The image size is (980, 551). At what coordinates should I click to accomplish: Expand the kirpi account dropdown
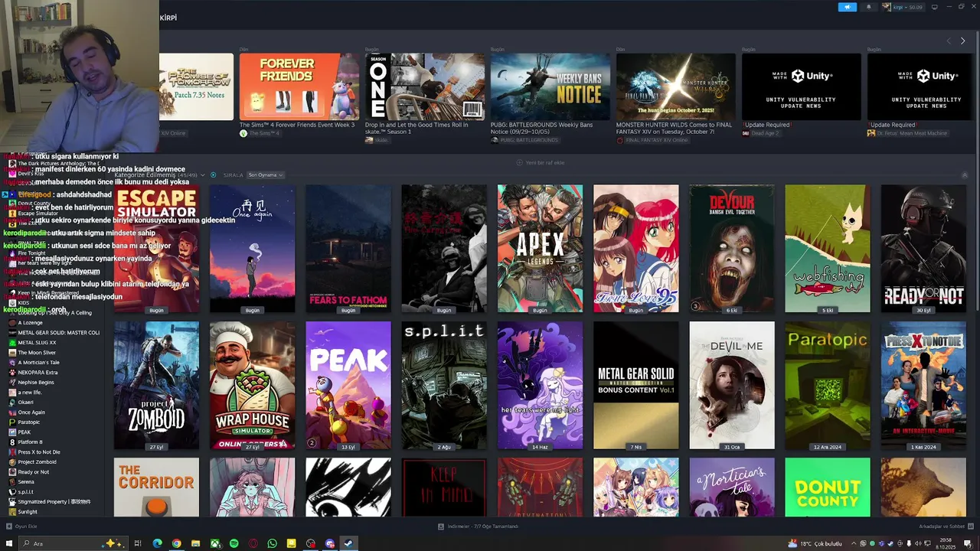(903, 7)
